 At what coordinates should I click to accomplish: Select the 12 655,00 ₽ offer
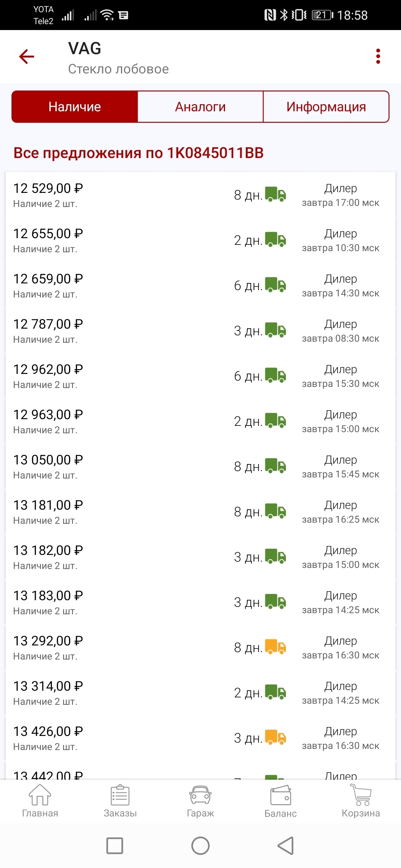click(x=48, y=234)
